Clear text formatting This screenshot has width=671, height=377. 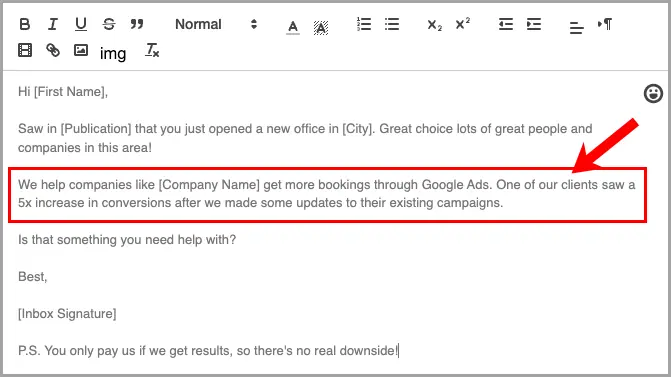tap(152, 50)
